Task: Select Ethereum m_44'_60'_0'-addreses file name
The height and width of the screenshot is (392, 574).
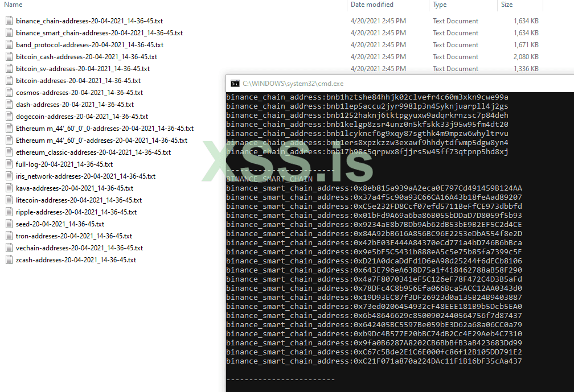Action: coord(101,141)
